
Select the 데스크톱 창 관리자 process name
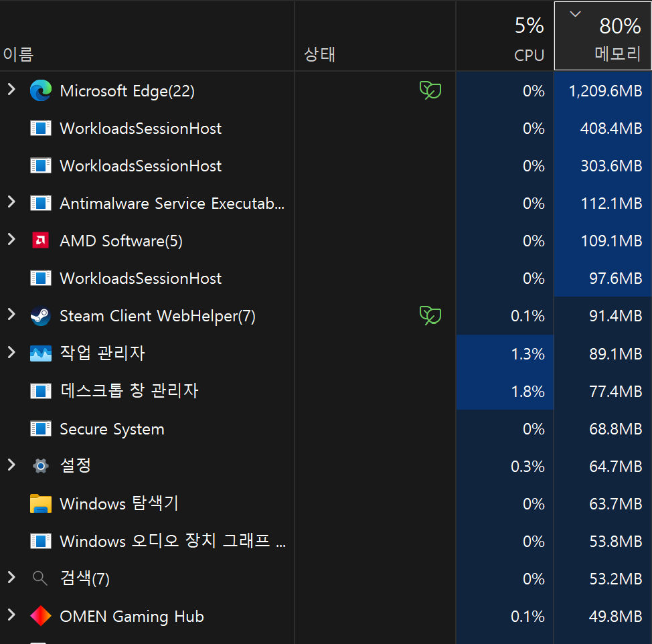tap(129, 391)
